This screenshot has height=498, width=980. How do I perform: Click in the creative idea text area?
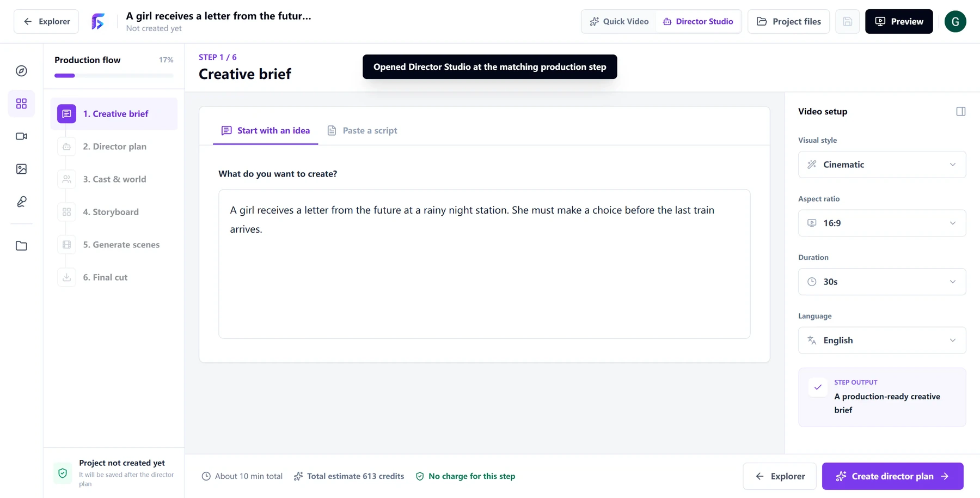(x=484, y=264)
